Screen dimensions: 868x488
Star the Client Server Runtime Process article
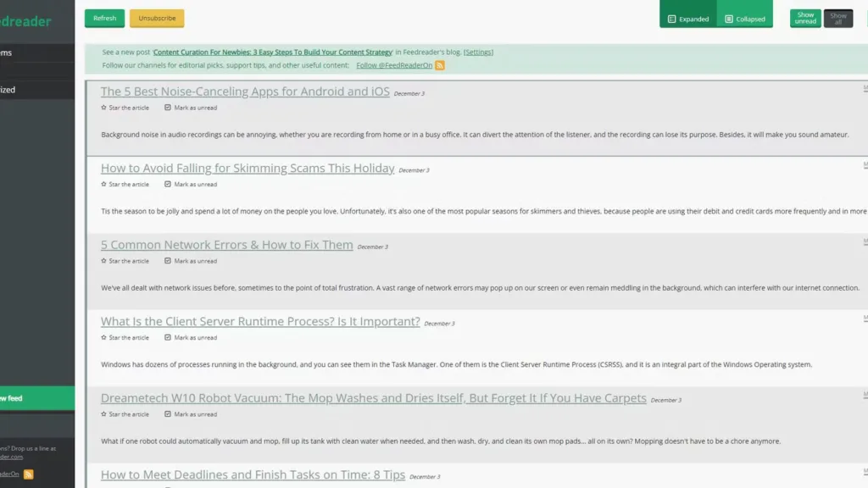coord(125,337)
